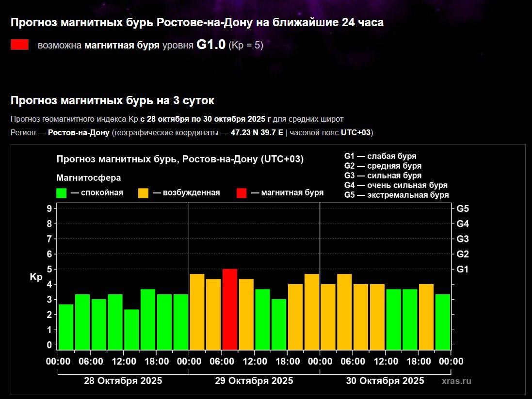Click the 'Магнитосфера' legend title
Image resolution: width=532 pixels, height=399 pixels.
(89, 178)
